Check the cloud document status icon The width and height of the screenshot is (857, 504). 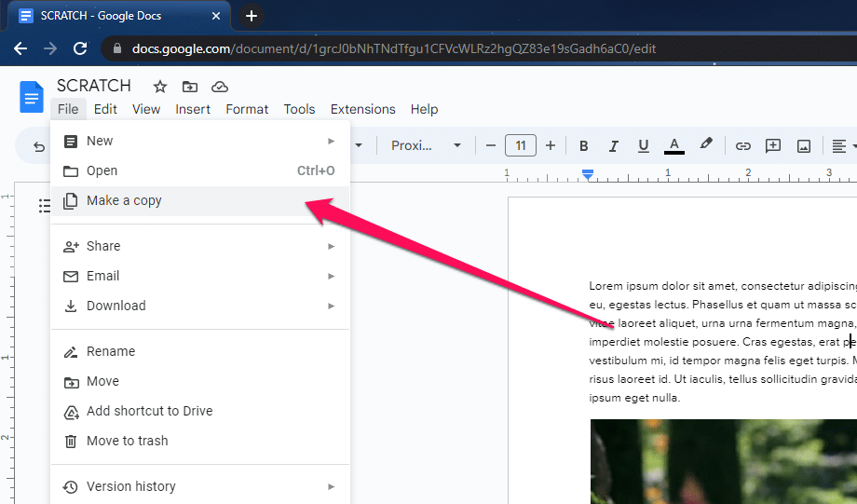click(x=220, y=87)
